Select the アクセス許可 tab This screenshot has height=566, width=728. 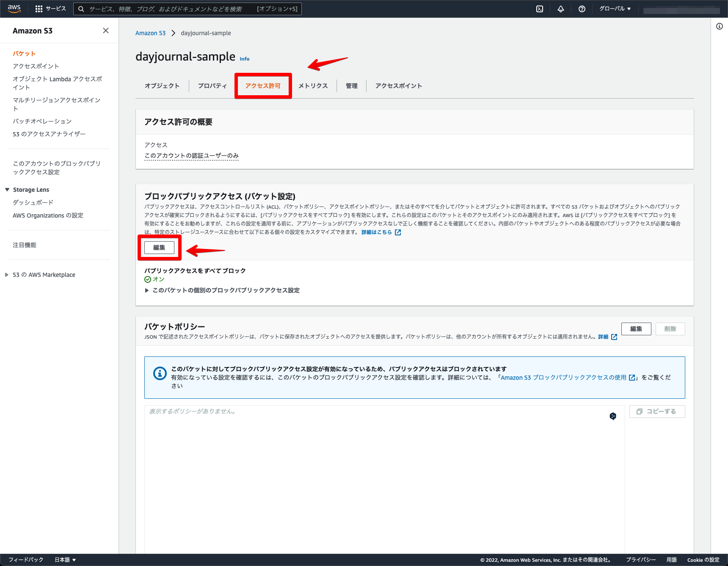coord(263,86)
